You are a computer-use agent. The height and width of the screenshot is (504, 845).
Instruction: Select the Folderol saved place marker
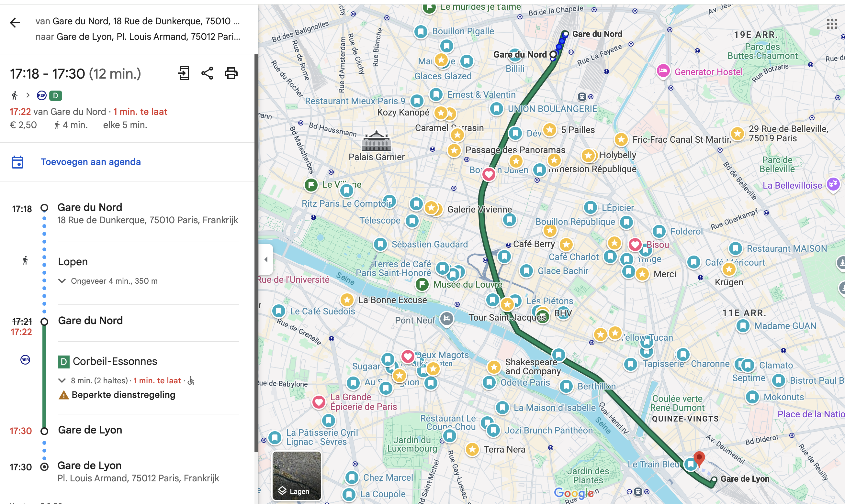click(659, 232)
